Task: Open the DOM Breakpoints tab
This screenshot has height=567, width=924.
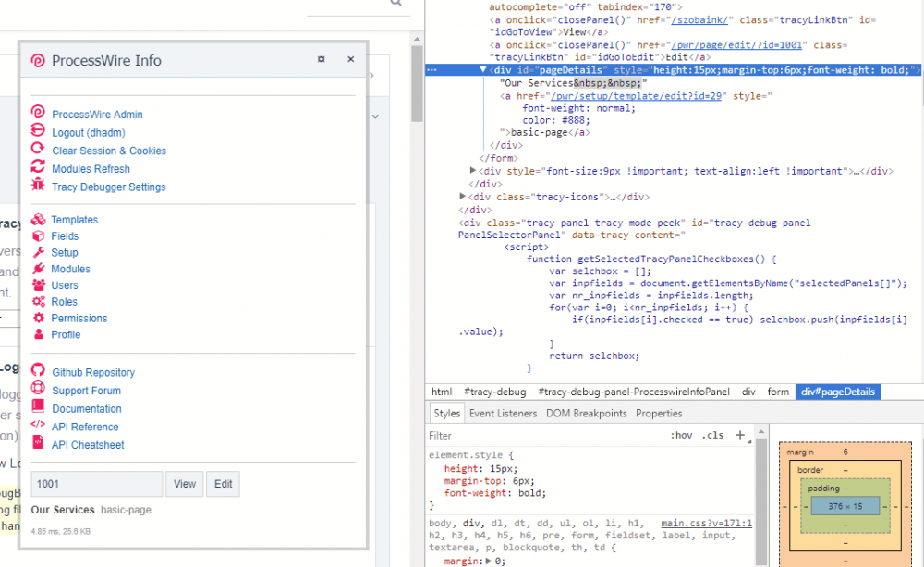Action: 586,414
